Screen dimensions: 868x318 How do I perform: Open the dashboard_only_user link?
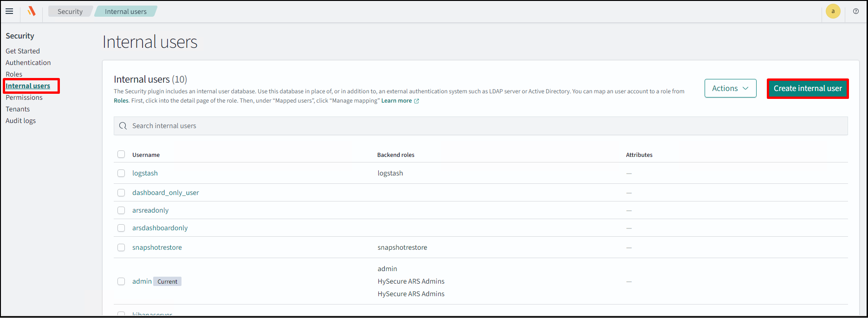(x=165, y=193)
